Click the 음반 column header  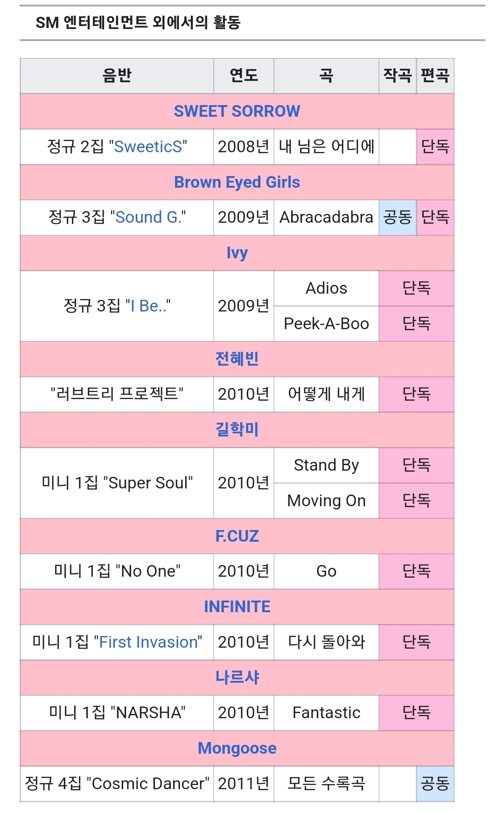pos(117,76)
